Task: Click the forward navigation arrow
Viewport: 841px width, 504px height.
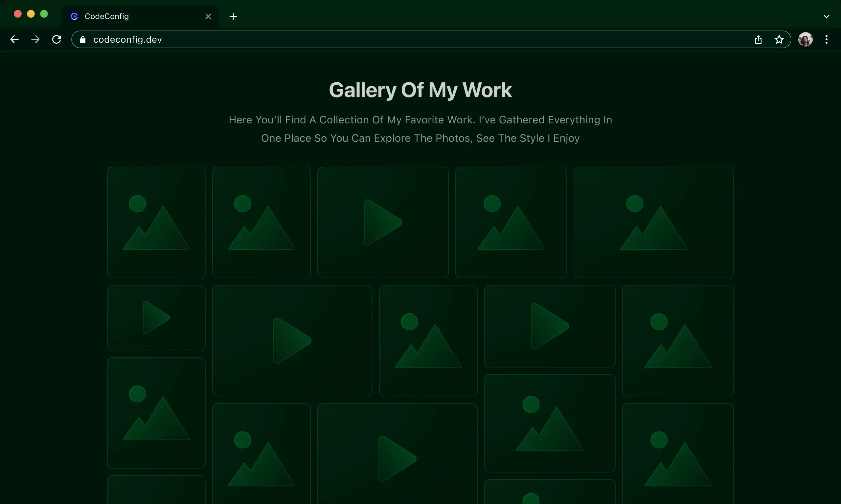Action: coord(35,39)
